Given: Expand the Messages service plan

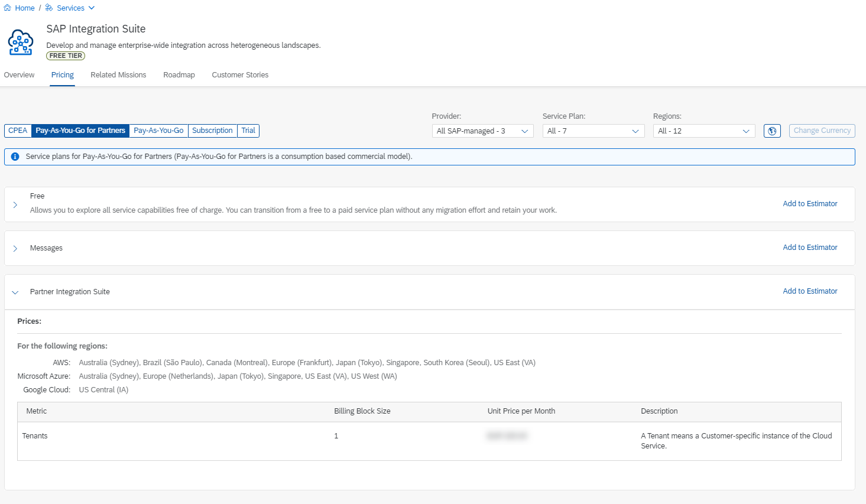Looking at the screenshot, I should coord(15,248).
